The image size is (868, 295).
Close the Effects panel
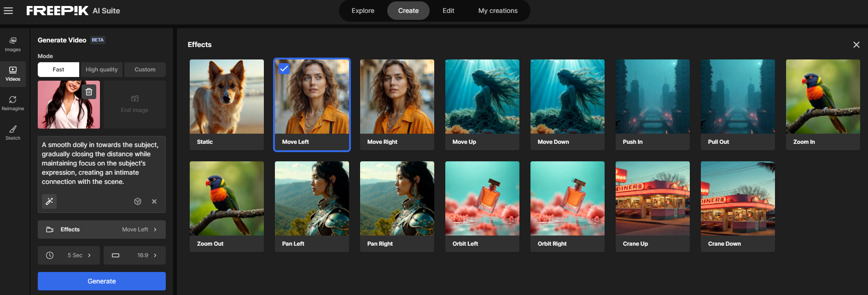tap(856, 45)
